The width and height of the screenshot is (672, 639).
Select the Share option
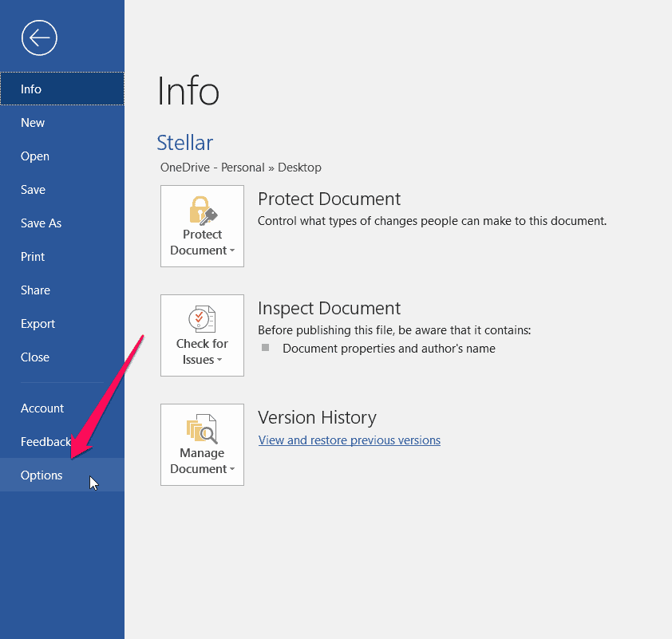(35, 290)
